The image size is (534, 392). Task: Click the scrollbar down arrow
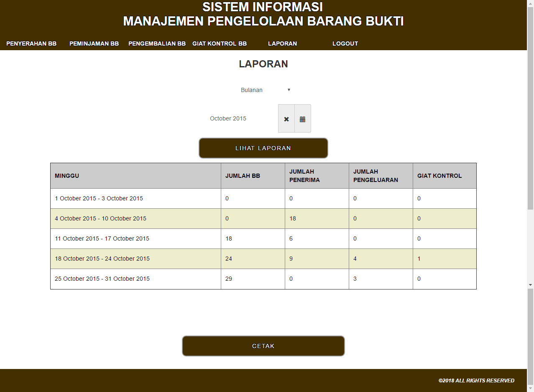[530, 284]
